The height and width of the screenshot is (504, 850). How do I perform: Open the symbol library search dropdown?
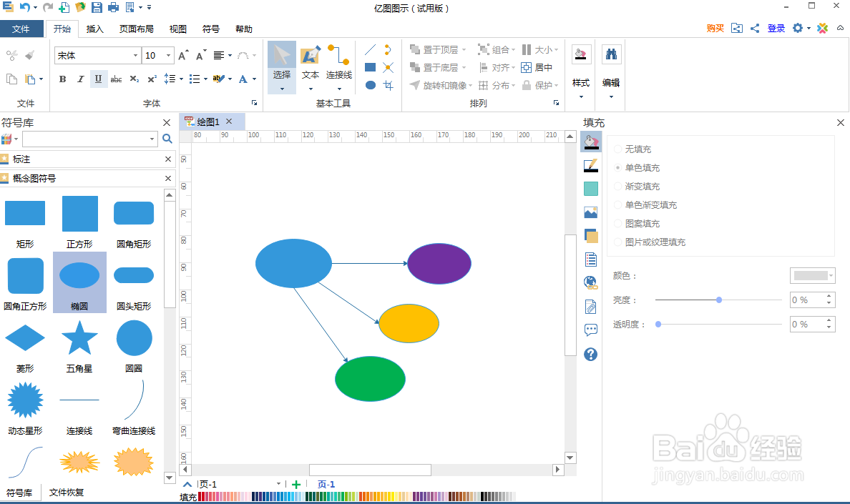click(152, 139)
